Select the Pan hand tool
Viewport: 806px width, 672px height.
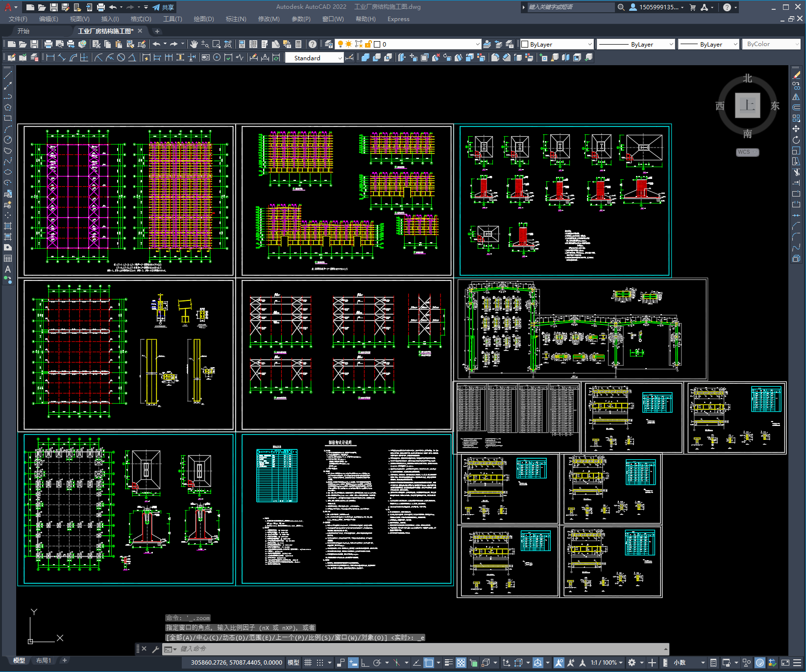tap(194, 44)
